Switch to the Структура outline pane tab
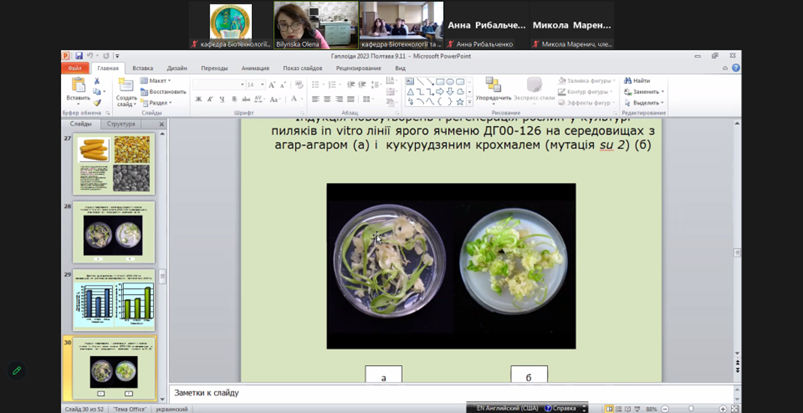 tap(121, 124)
